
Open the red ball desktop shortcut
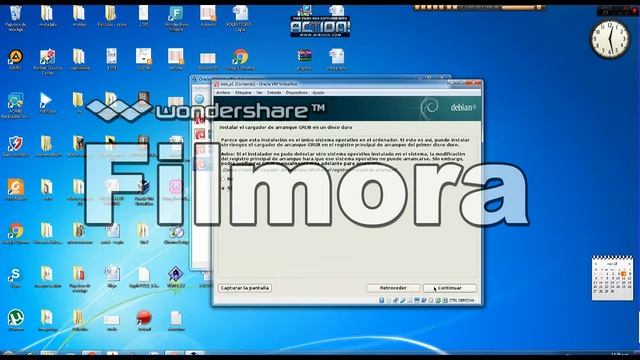[x=144, y=320]
